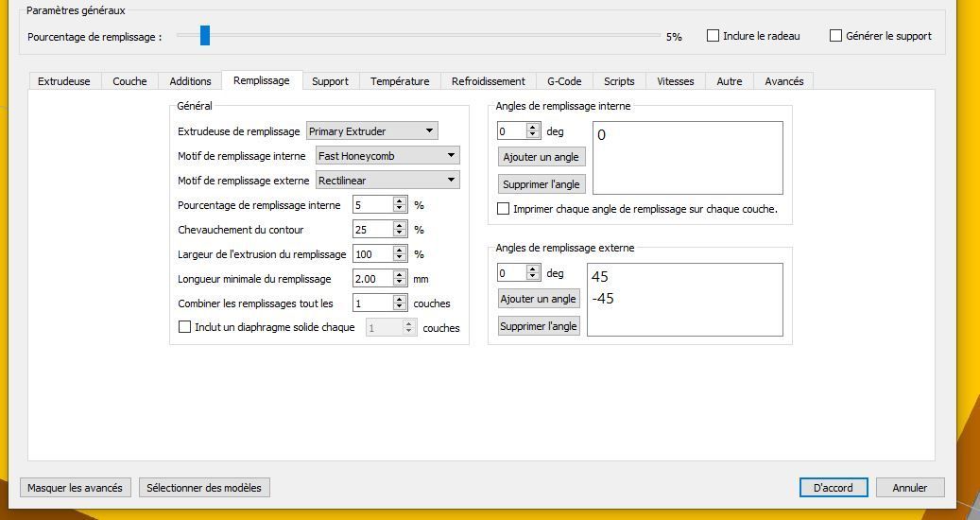Increase Chevauchement du contour value
Image resolution: width=980 pixels, height=520 pixels.
[400, 226]
